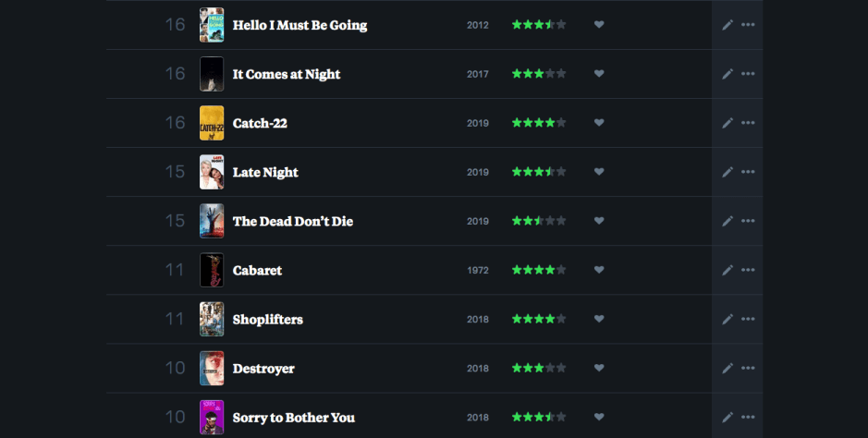Open the three-dot menu for Late Night
Screen dimensions: 868x438
point(748,172)
